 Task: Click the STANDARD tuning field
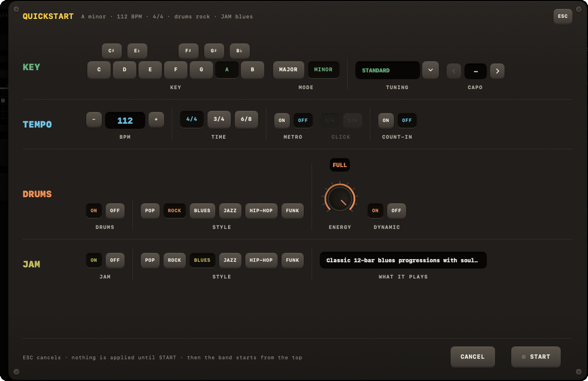tap(387, 70)
